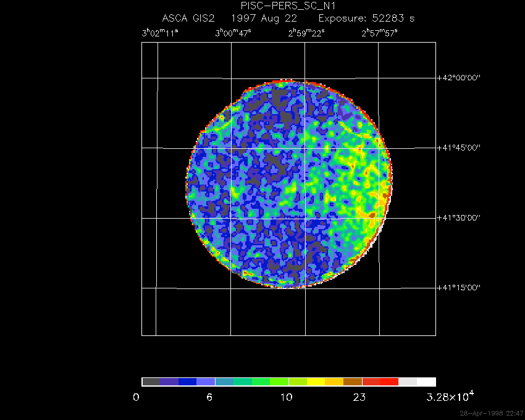Click the declination label +41°30'00"
Image resolution: width=525 pixels, height=420 pixels.
coord(458,217)
